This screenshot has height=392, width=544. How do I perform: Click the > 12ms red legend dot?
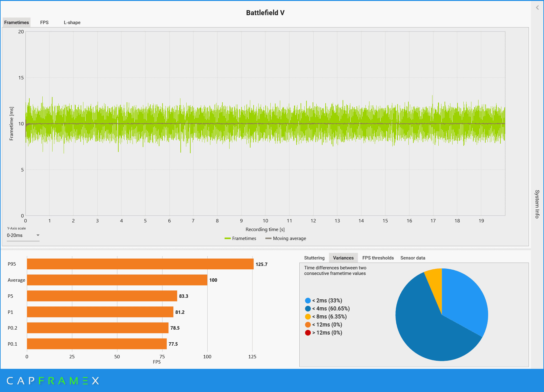[308, 333]
